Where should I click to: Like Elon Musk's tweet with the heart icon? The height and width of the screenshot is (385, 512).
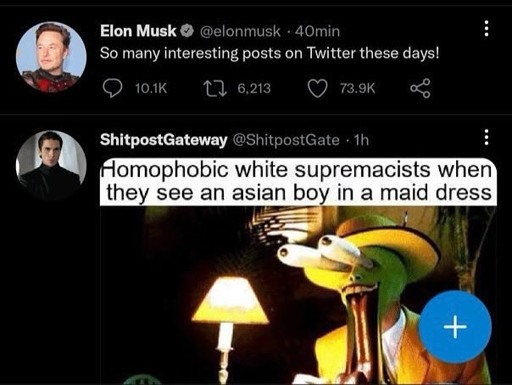click(x=317, y=89)
